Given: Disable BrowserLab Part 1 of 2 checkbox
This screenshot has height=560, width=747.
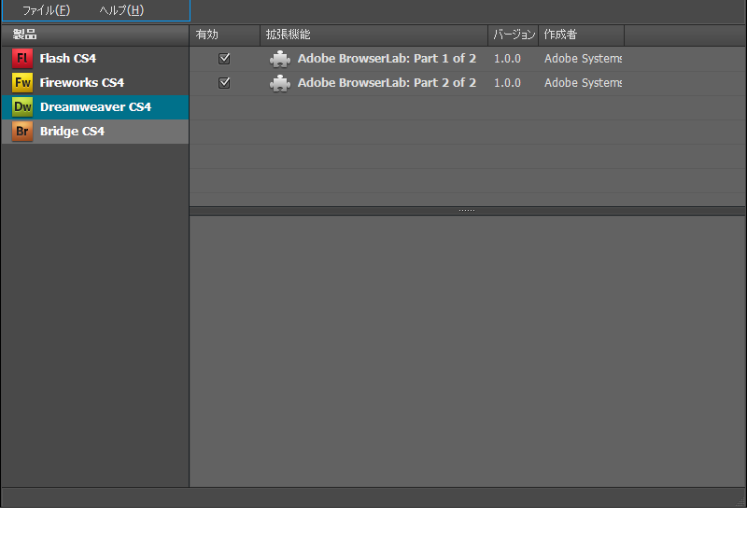Looking at the screenshot, I should (x=224, y=59).
